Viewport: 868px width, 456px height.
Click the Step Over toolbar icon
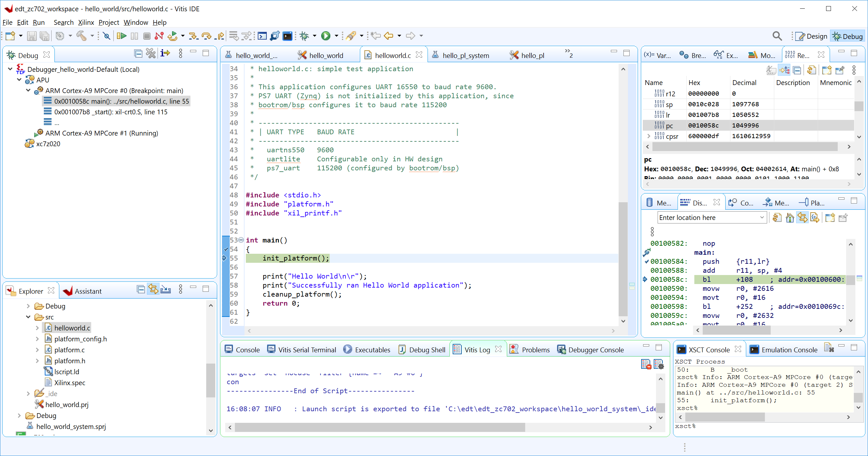point(207,36)
